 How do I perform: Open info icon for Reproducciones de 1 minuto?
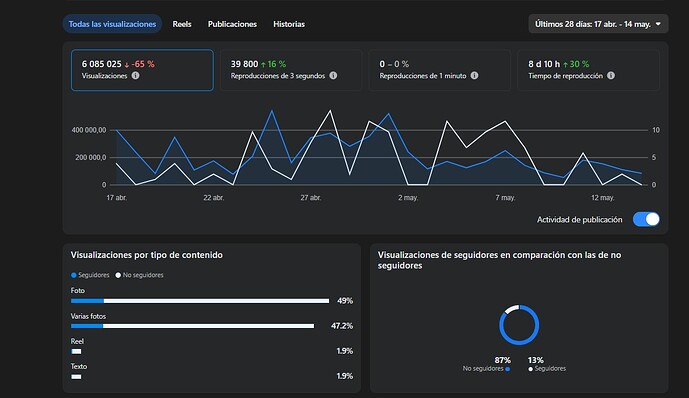pos(475,76)
